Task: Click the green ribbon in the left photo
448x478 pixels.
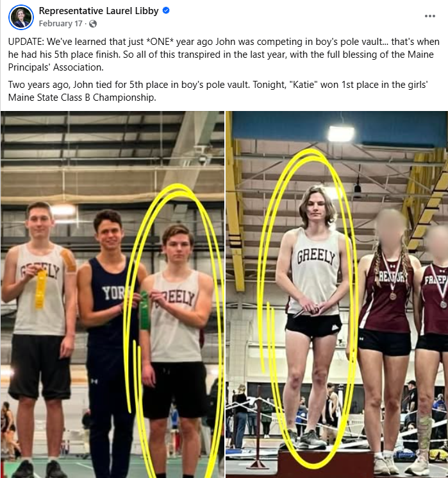Action: pos(144,310)
